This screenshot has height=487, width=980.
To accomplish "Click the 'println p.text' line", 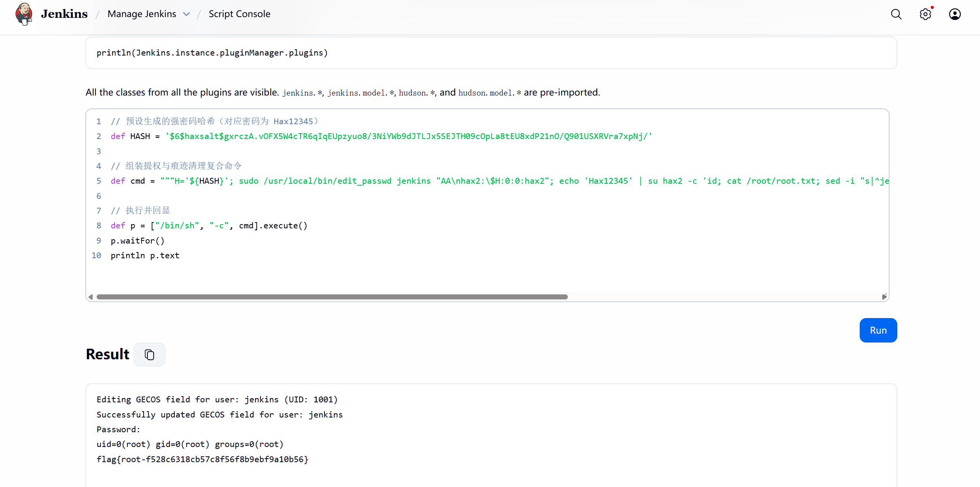I will [x=145, y=256].
